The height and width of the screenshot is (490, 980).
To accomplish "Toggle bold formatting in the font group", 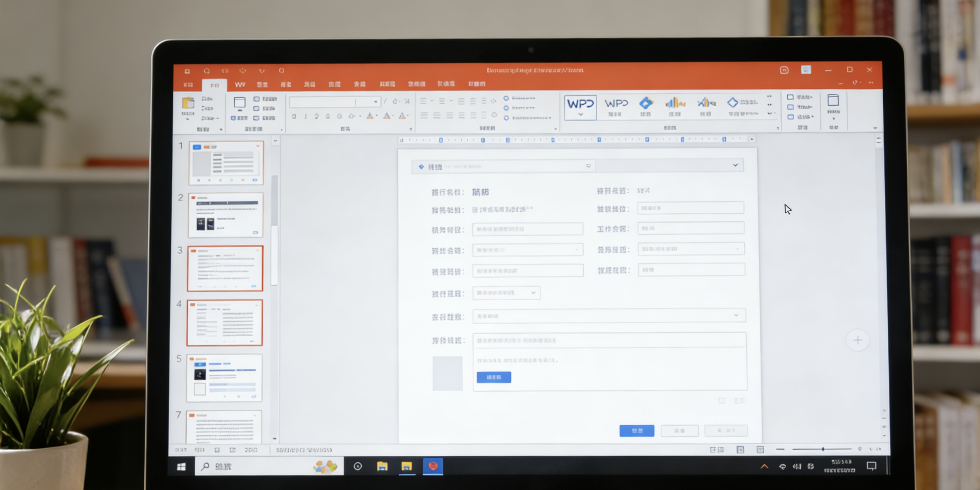I will click(x=294, y=117).
